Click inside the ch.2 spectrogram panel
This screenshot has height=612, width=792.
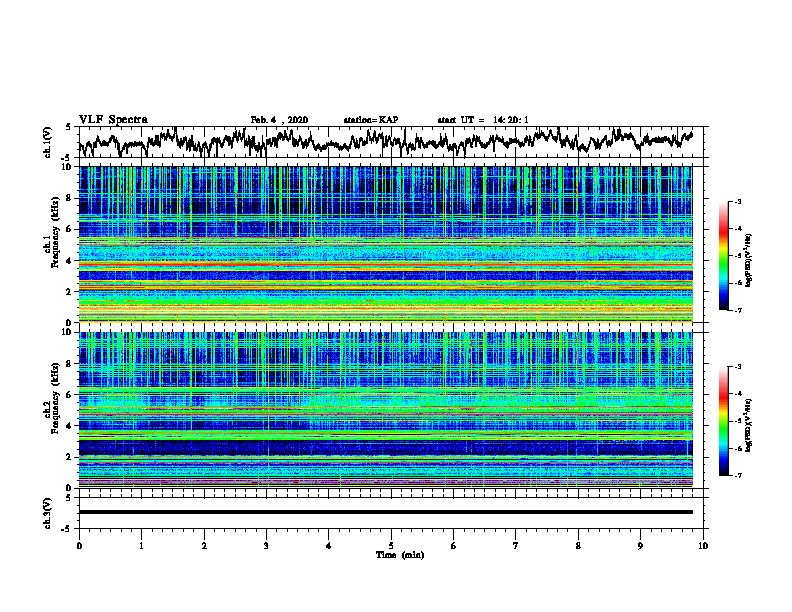click(x=386, y=410)
